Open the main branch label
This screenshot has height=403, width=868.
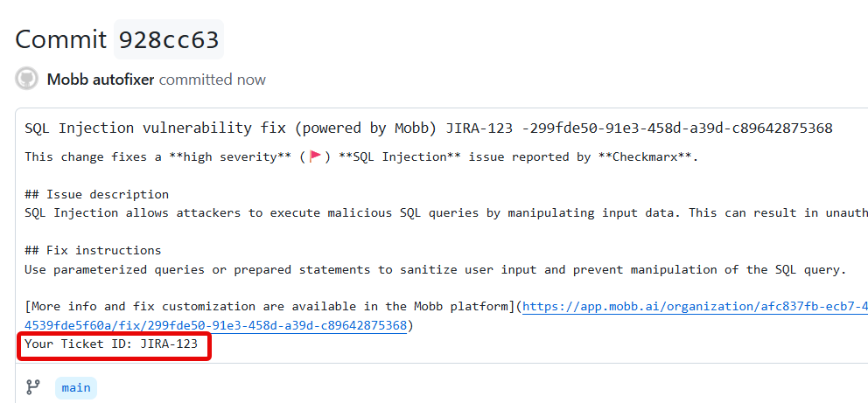coord(76,387)
